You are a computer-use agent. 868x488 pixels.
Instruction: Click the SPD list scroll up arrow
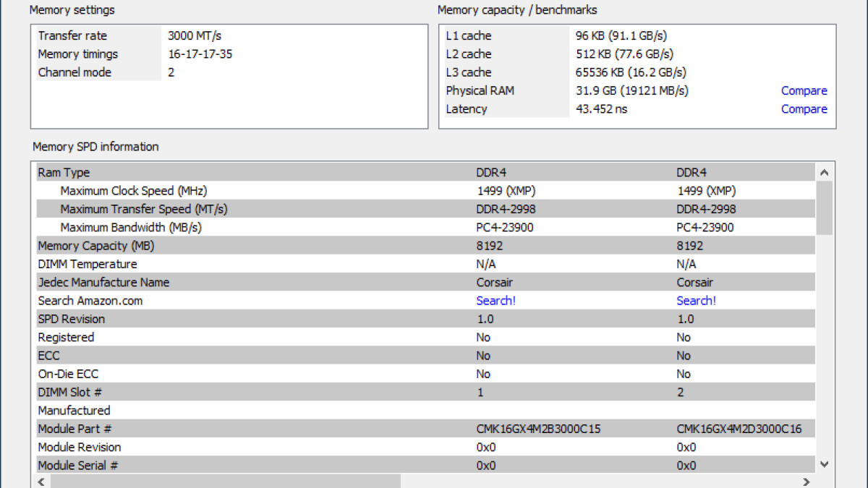pos(824,173)
